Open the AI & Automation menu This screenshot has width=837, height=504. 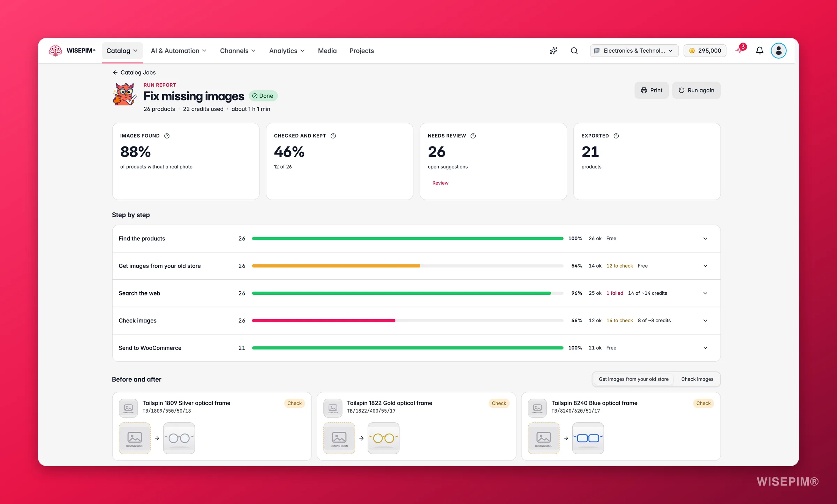179,51
